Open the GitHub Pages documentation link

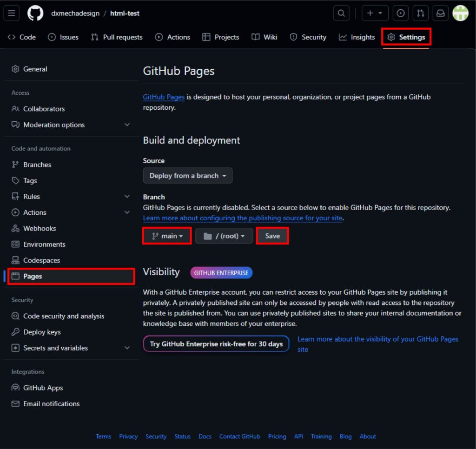click(x=164, y=97)
